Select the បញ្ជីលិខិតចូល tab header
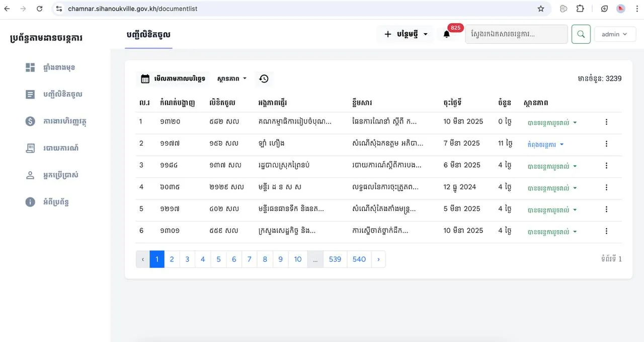Viewport: 644px width, 342px height. (x=148, y=35)
